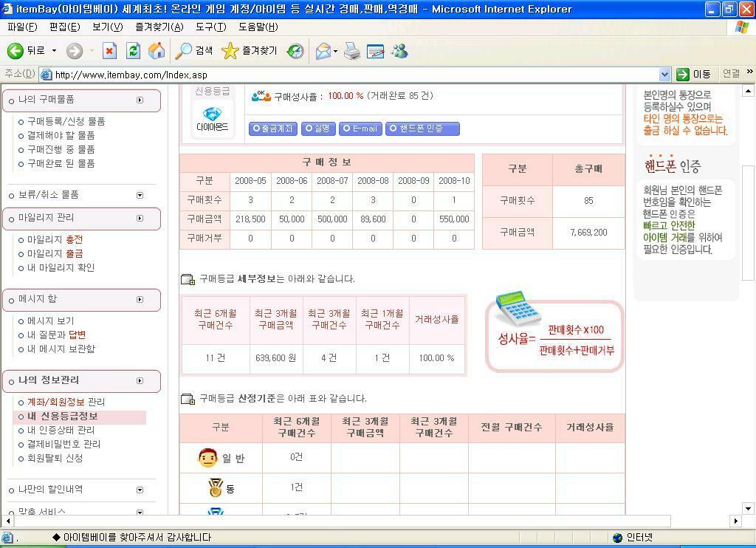Click the IE Back arrow icon
756x548 pixels.
point(15,51)
